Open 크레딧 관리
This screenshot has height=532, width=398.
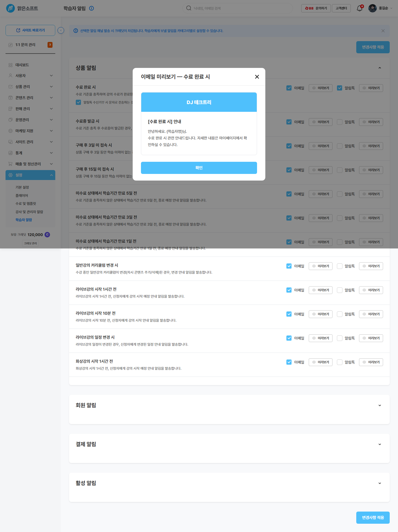30,243
